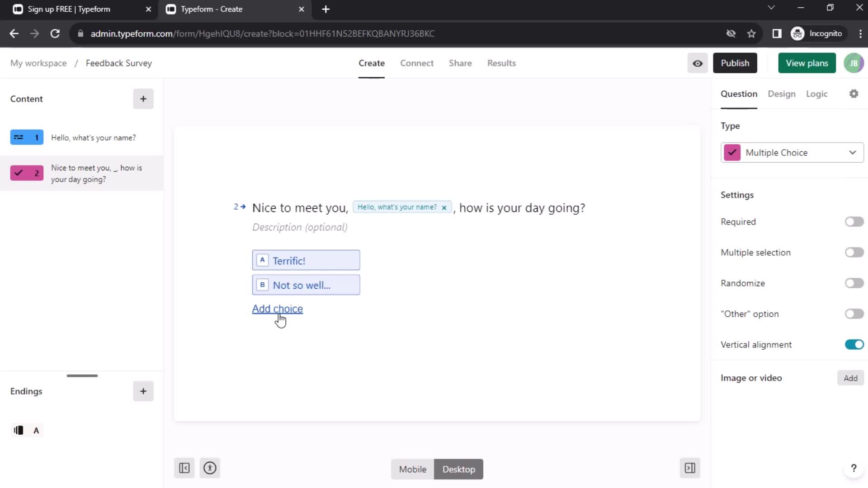
Task: Click the Question tab
Action: [739, 94]
